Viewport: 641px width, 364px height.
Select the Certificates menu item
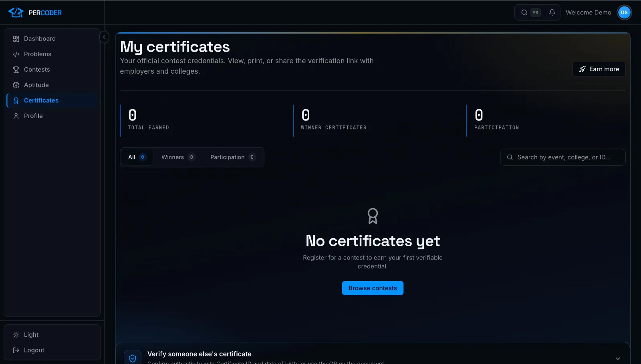(52, 101)
